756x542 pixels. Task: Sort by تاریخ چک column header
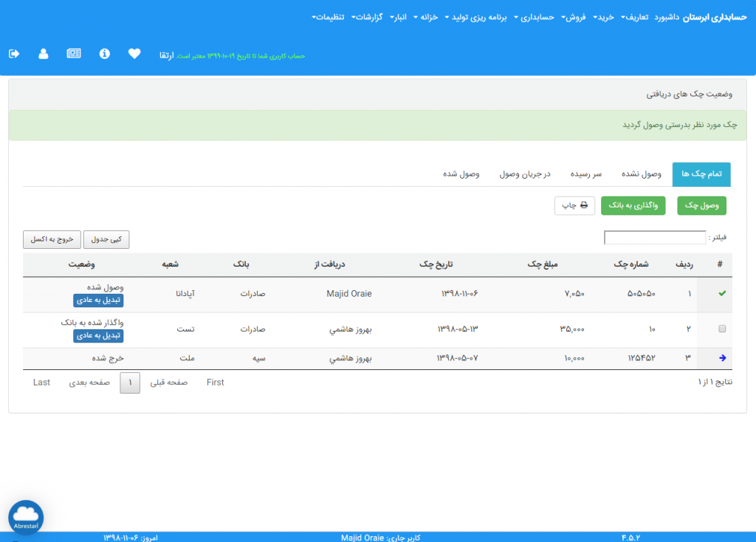pyautogui.click(x=436, y=264)
